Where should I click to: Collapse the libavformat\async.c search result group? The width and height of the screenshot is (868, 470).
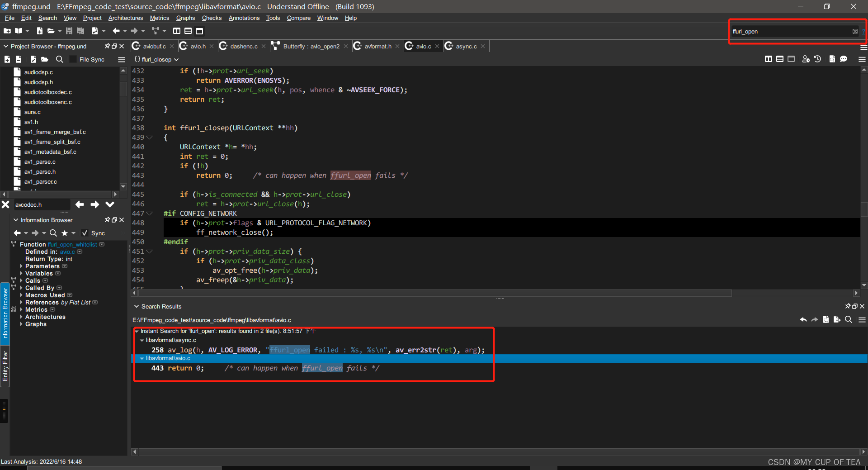(x=142, y=340)
